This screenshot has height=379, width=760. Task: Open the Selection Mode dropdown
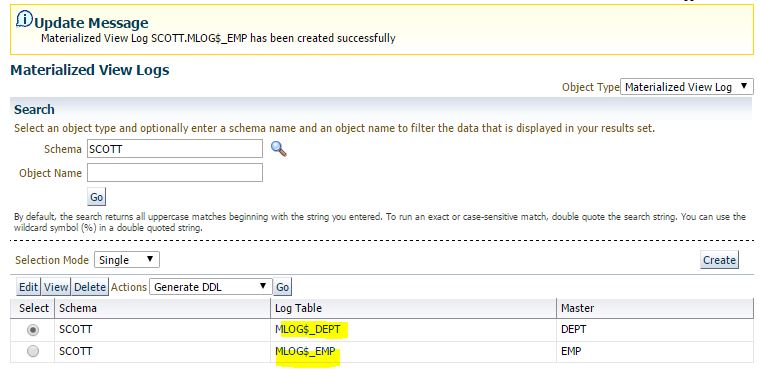127,260
